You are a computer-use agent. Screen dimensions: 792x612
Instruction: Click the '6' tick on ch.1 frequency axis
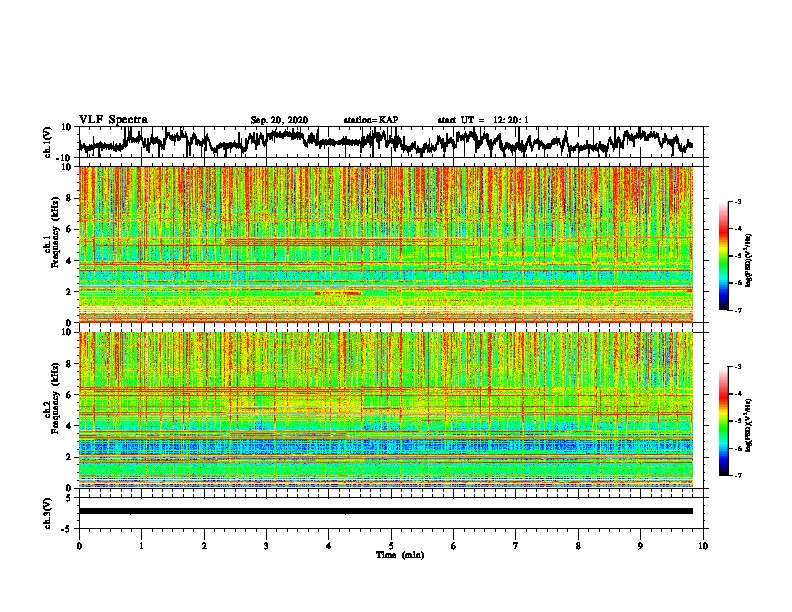pos(71,230)
